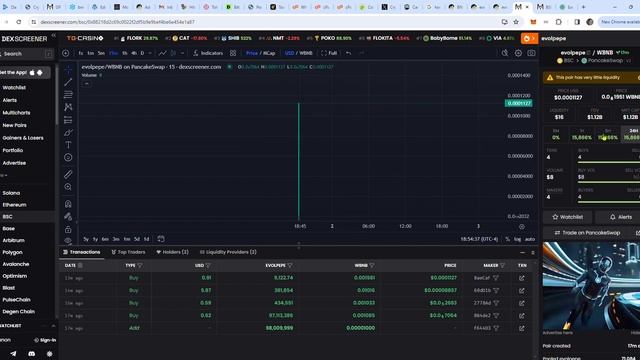This screenshot has height=360, width=640.
Task: Open WBNB column filter
Action: point(372,266)
